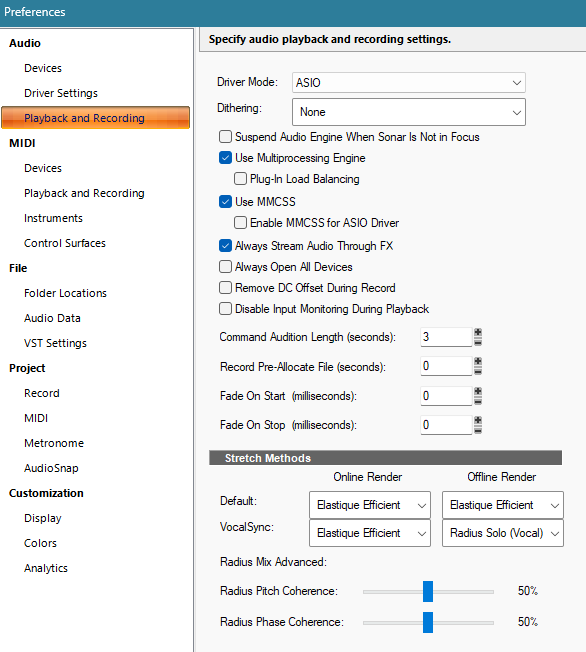Enable Suspend Audio Engine When Not in Focus
The image size is (586, 652).
pos(225,137)
